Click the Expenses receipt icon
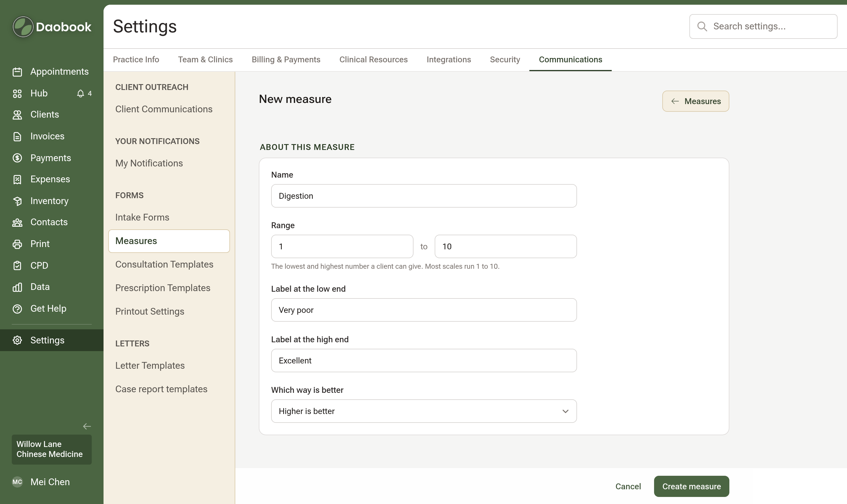This screenshot has height=504, width=847. pos(17,179)
